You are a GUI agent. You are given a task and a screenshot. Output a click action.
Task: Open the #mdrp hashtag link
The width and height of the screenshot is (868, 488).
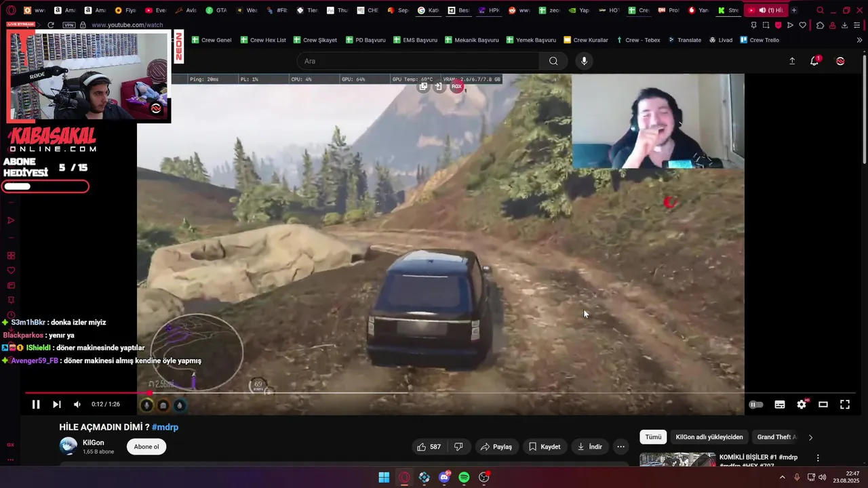(x=165, y=427)
